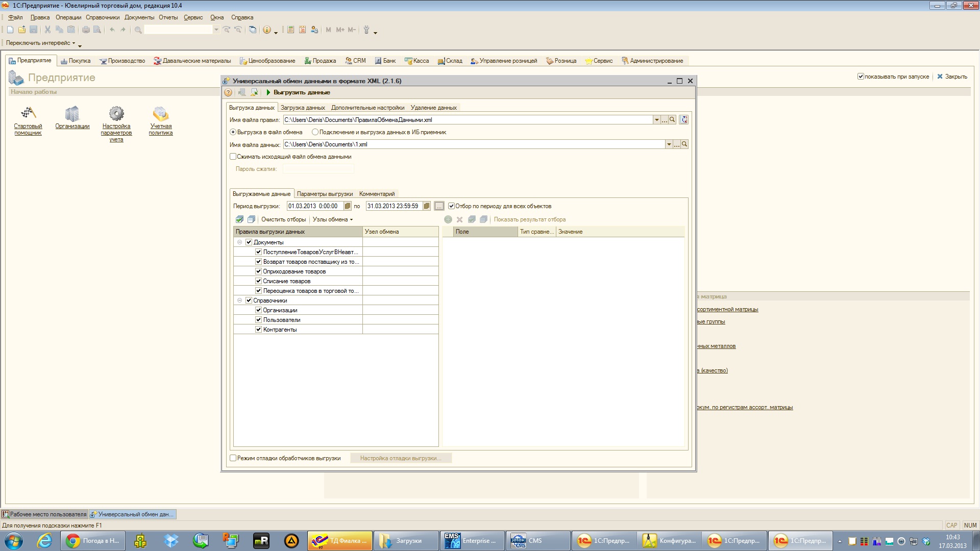980x551 pixels.
Task: Click the Узел обмена column header
Action: coord(401,232)
